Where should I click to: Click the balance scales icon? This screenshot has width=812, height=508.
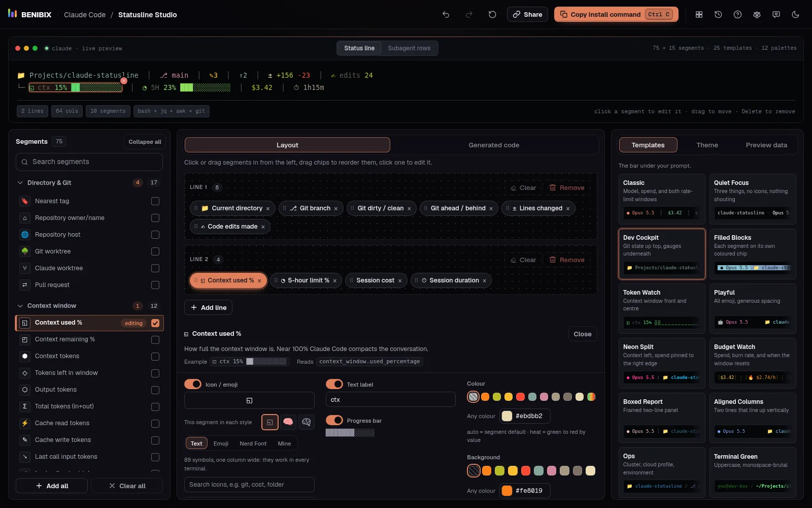(x=757, y=15)
